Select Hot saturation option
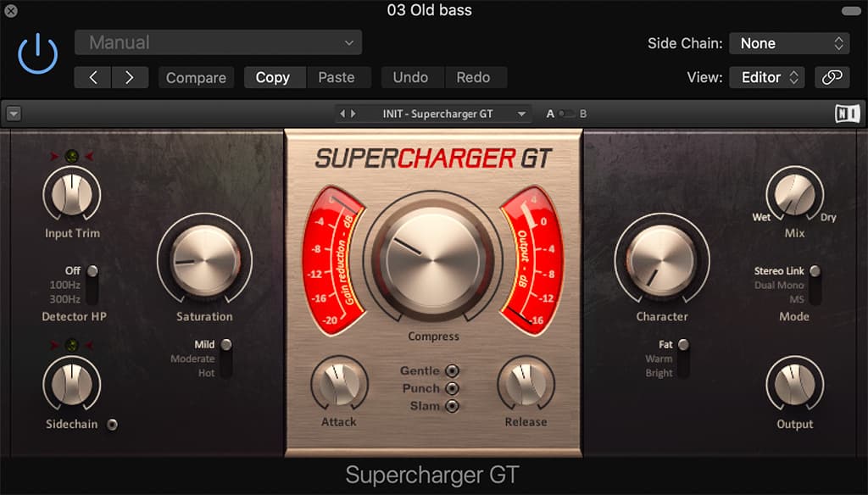Screen dimensions: 868x495 [x=206, y=373]
